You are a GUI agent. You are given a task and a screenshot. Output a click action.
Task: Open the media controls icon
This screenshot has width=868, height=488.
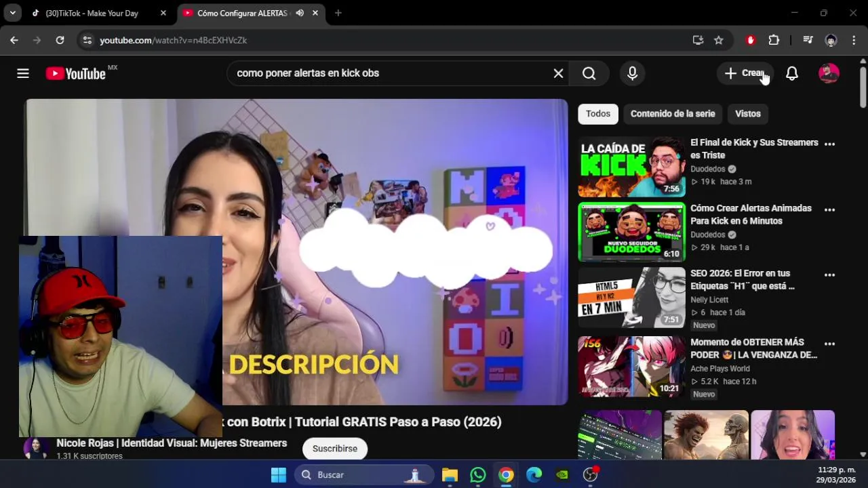point(808,40)
